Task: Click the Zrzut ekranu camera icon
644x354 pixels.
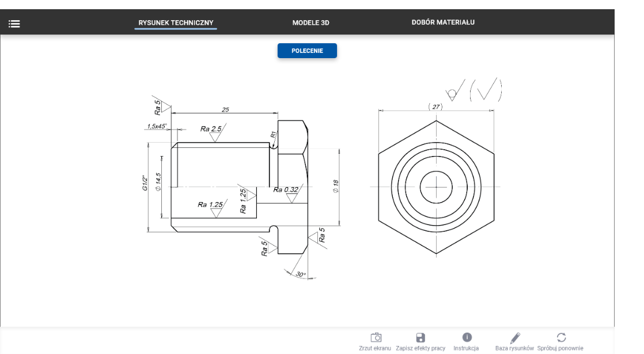Action: pos(376,337)
